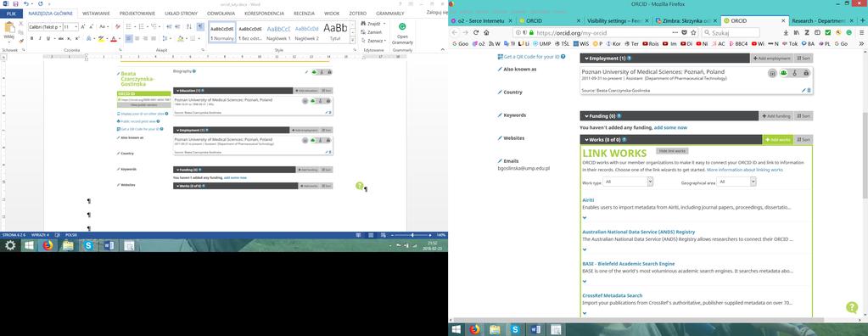This screenshot has width=868, height=336.
Task: Click the Firefox home icon
Action: [x=486, y=32]
